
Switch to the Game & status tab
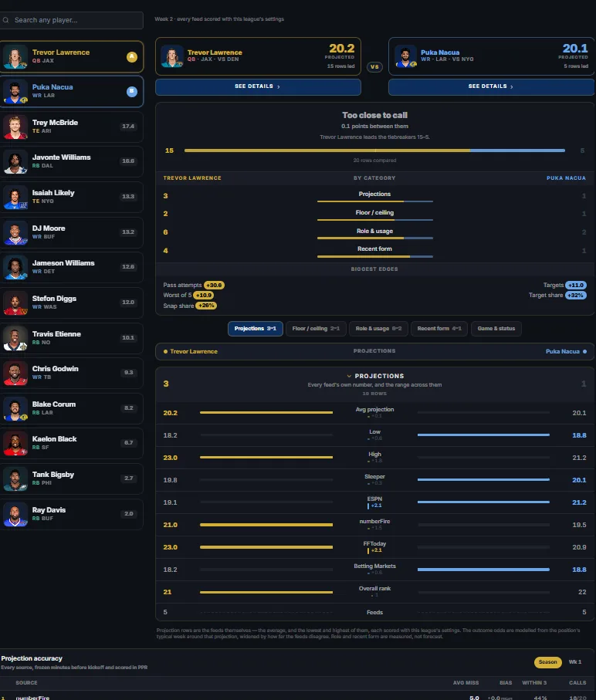click(x=496, y=329)
